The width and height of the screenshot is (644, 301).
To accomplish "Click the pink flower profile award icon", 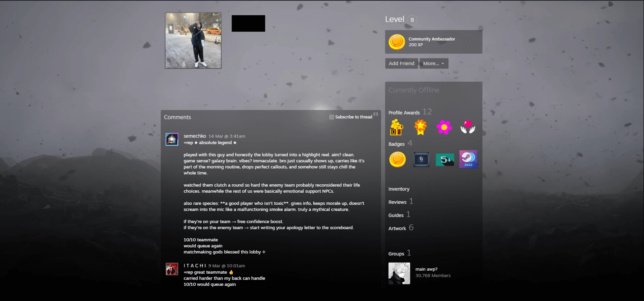I will tap(444, 127).
